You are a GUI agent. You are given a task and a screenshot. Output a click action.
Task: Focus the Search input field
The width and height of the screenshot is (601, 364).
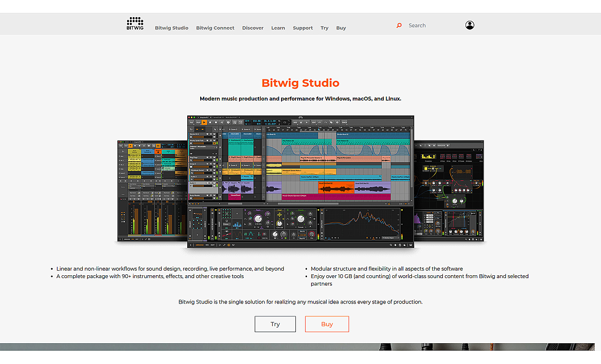[432, 25]
